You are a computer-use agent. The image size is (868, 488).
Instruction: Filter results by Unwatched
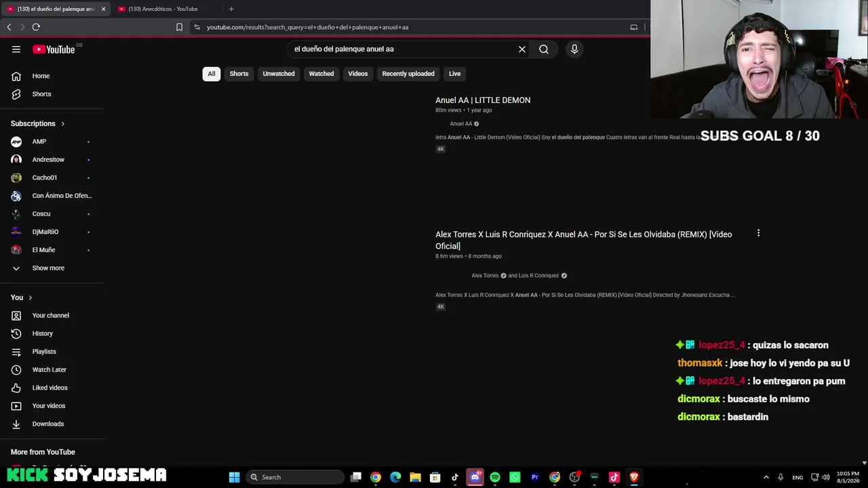coord(279,74)
